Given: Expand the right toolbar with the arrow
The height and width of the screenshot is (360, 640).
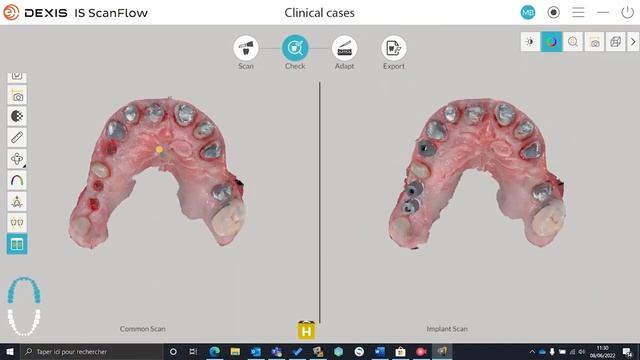Looking at the screenshot, I should coord(633,42).
